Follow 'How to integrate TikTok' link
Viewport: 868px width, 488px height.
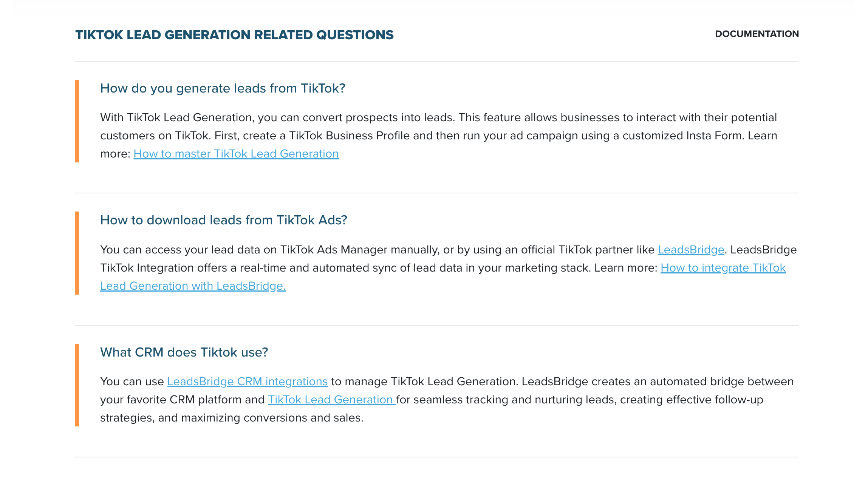point(723,268)
